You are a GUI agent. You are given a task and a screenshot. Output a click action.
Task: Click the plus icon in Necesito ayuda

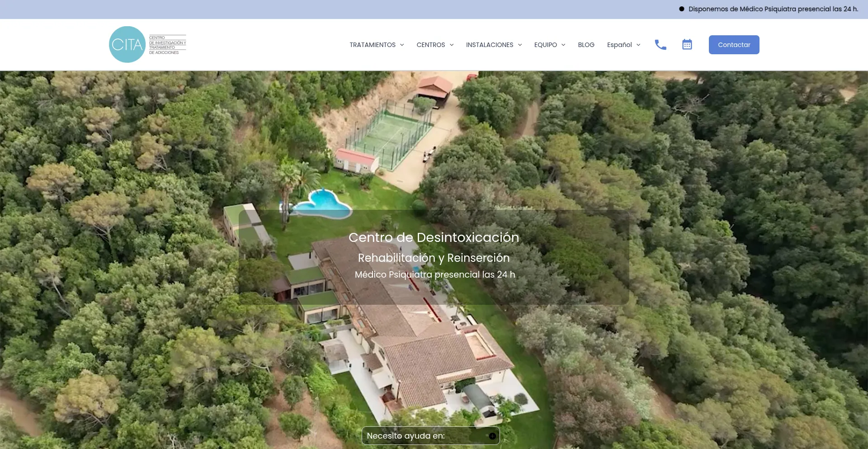click(x=492, y=436)
